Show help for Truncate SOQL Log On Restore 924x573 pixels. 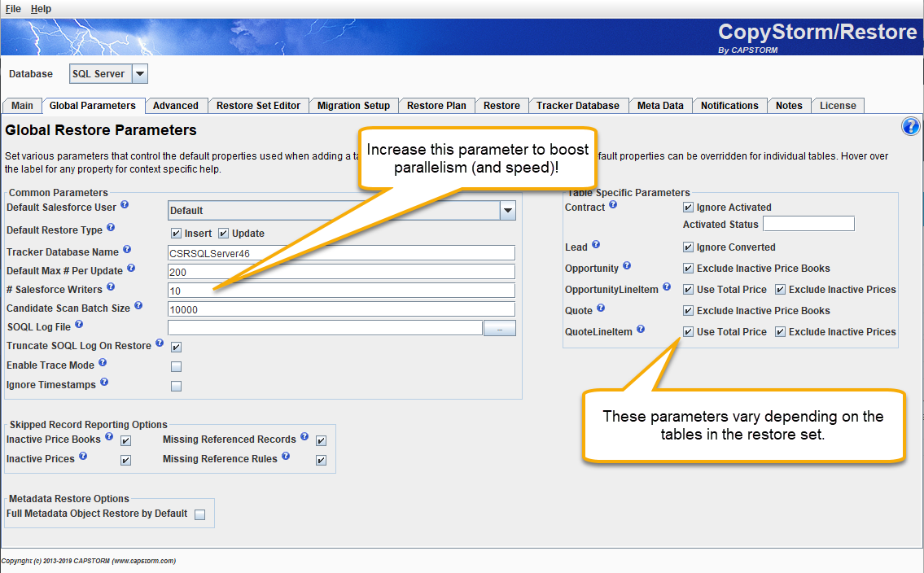tap(160, 343)
